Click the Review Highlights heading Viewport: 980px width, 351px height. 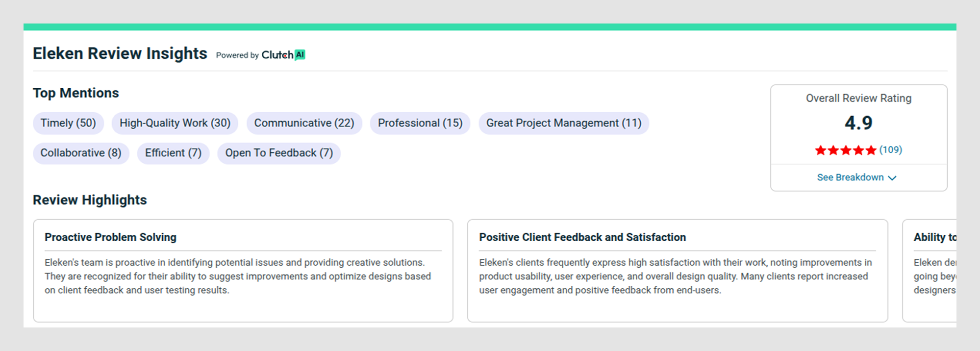pyautogui.click(x=90, y=200)
